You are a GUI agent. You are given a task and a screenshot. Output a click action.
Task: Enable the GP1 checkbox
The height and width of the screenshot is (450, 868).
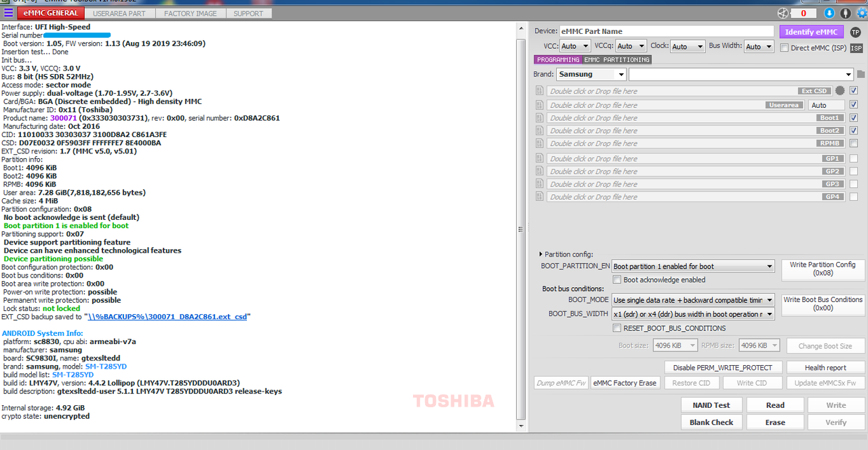point(854,159)
